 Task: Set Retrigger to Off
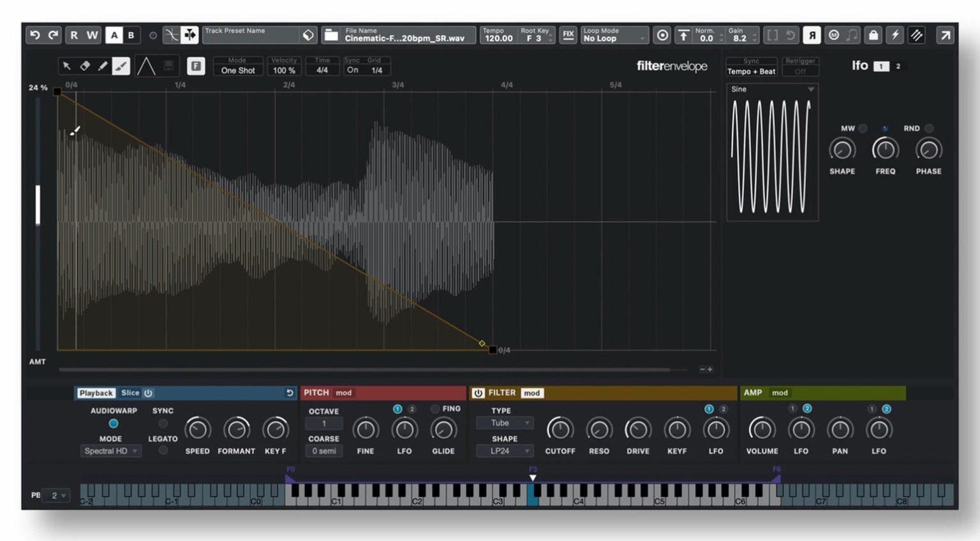pyautogui.click(x=801, y=71)
